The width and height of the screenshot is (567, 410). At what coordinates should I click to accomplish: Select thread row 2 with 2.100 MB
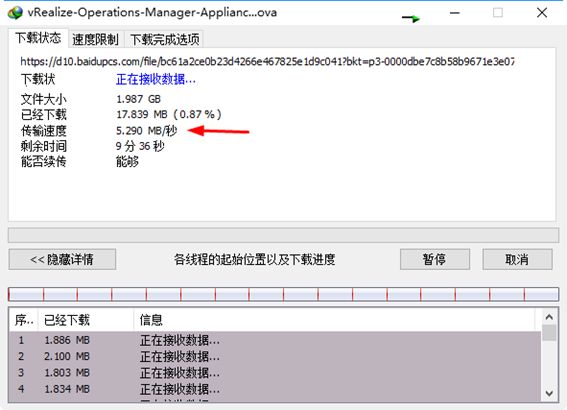tap(275, 356)
